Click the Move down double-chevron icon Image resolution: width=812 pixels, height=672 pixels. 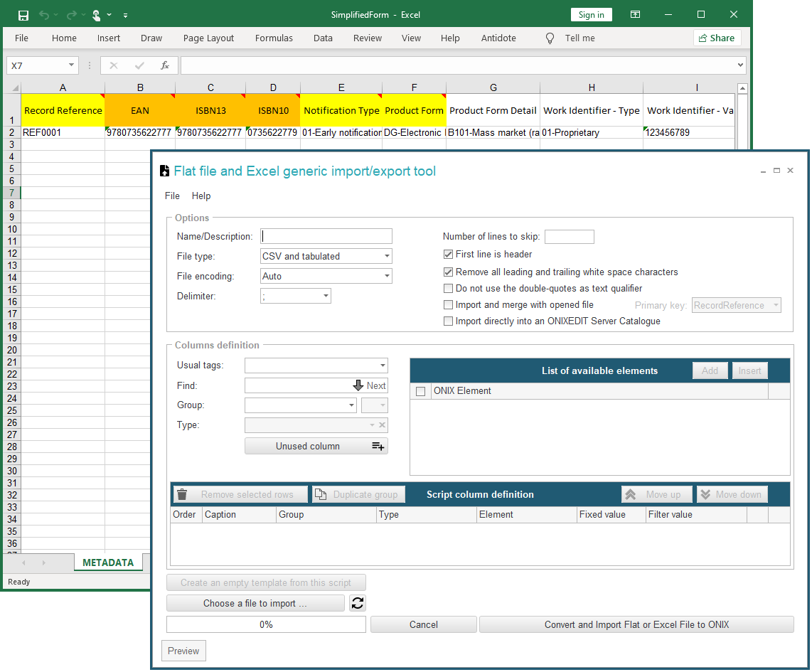(x=705, y=494)
